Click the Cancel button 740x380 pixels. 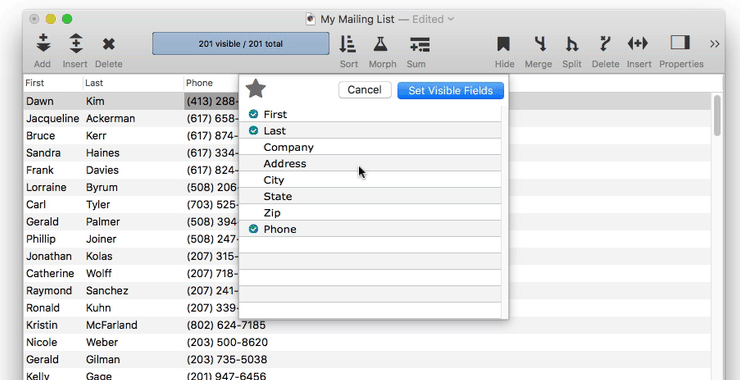point(364,90)
